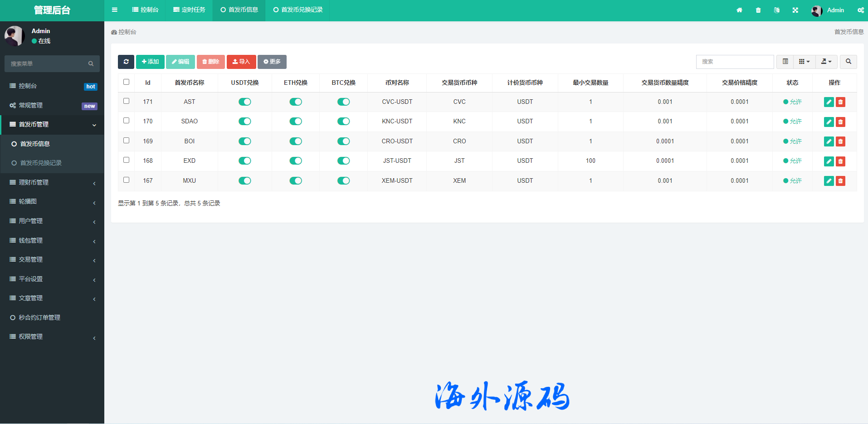This screenshot has height=424, width=868.
Task: Open 首发币兑换记录 in the sidebar
Action: click(41, 163)
